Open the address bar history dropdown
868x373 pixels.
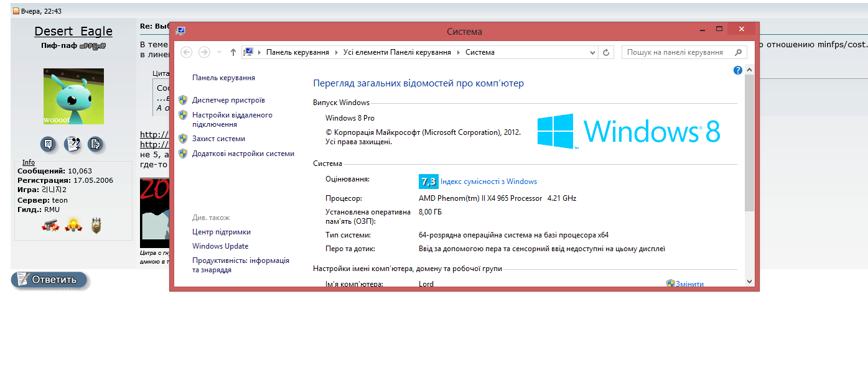pos(592,53)
